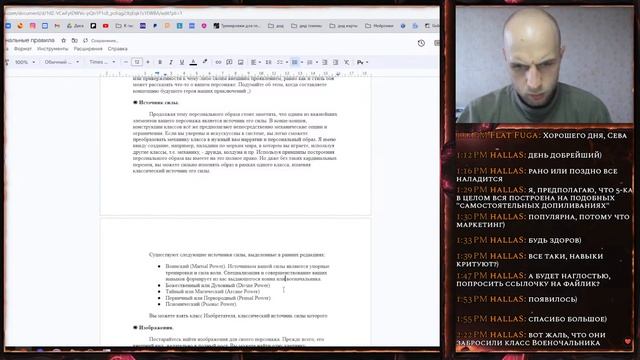Star the document with the star icon
Image resolution: width=640 pixels, height=360 pixels.
coord(63,40)
